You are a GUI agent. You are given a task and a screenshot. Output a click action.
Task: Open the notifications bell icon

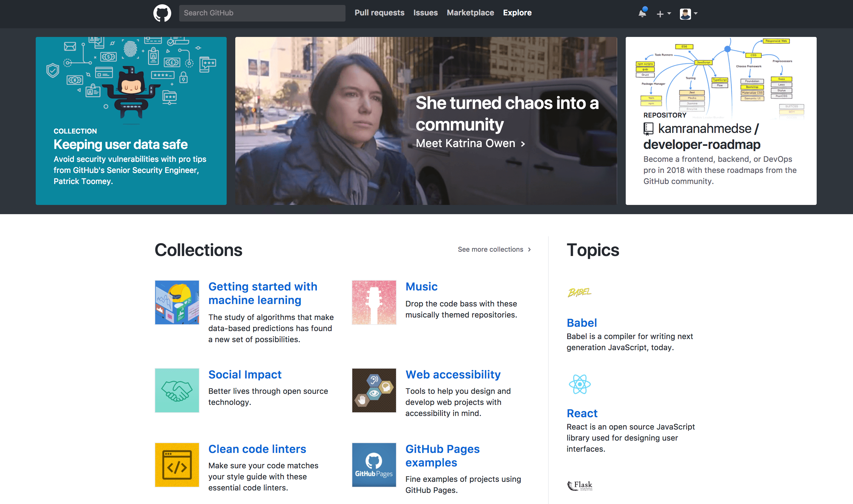642,13
